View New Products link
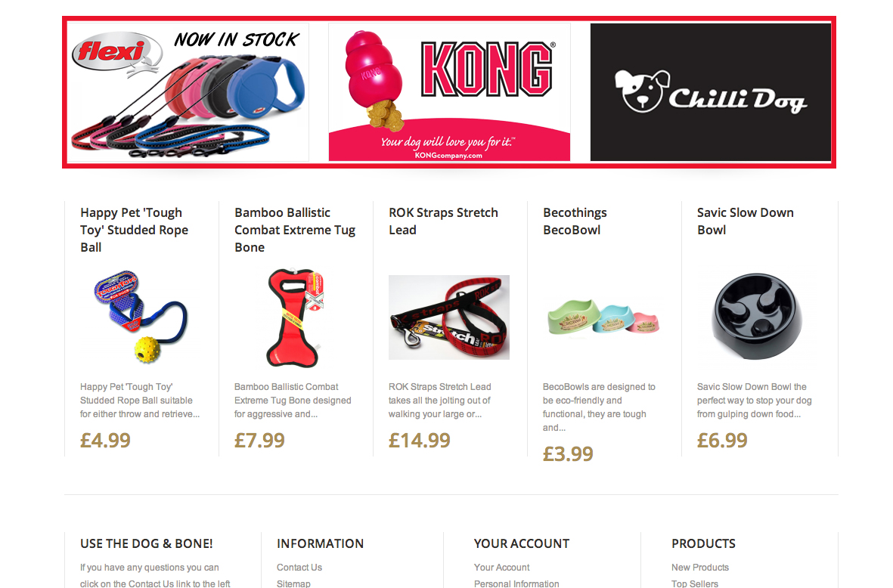 [x=700, y=568]
